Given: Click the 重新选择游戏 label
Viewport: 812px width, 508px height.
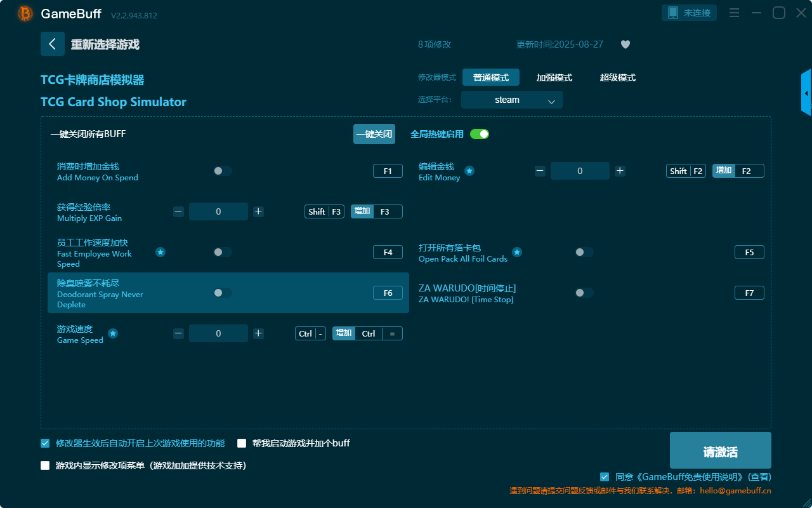Looking at the screenshot, I should tap(105, 44).
